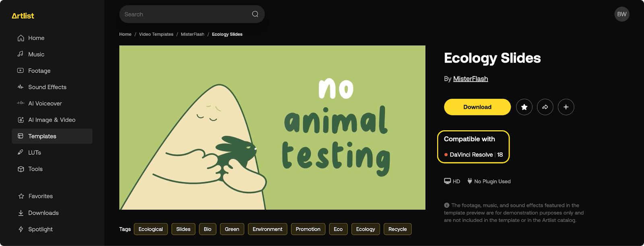Select the Ecological tag
The height and width of the screenshot is (246, 644).
click(x=151, y=229)
